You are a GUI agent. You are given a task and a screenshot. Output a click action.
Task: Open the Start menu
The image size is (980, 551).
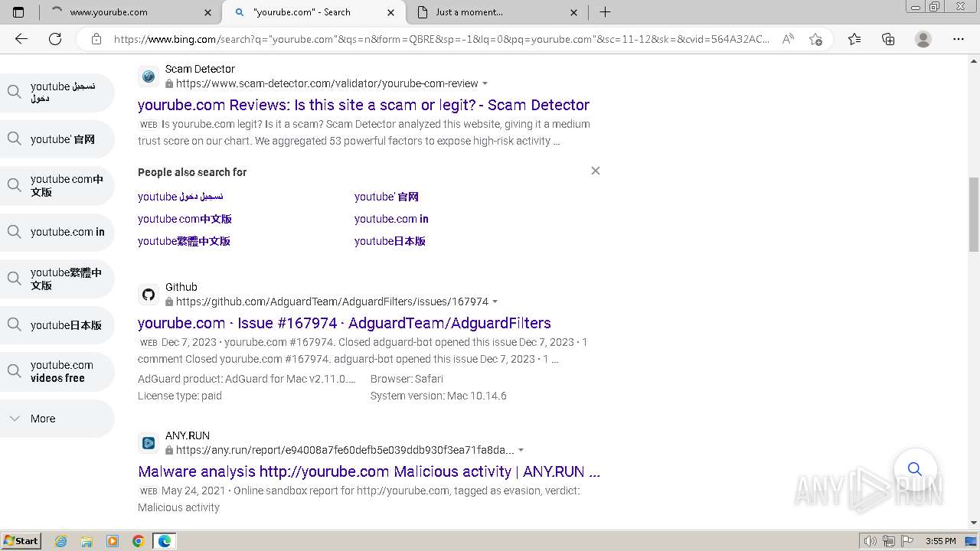[21, 541]
